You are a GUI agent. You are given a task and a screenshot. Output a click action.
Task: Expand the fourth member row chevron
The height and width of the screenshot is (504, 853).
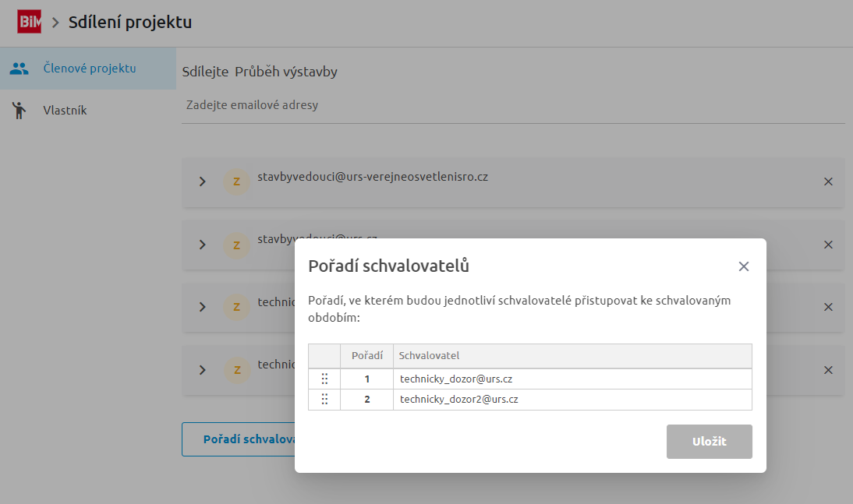(203, 370)
